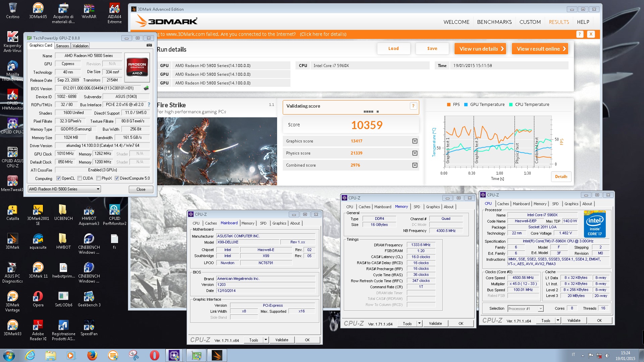The width and height of the screenshot is (644, 362).
Task: Click the Save button in 3DMark
Action: tap(432, 49)
